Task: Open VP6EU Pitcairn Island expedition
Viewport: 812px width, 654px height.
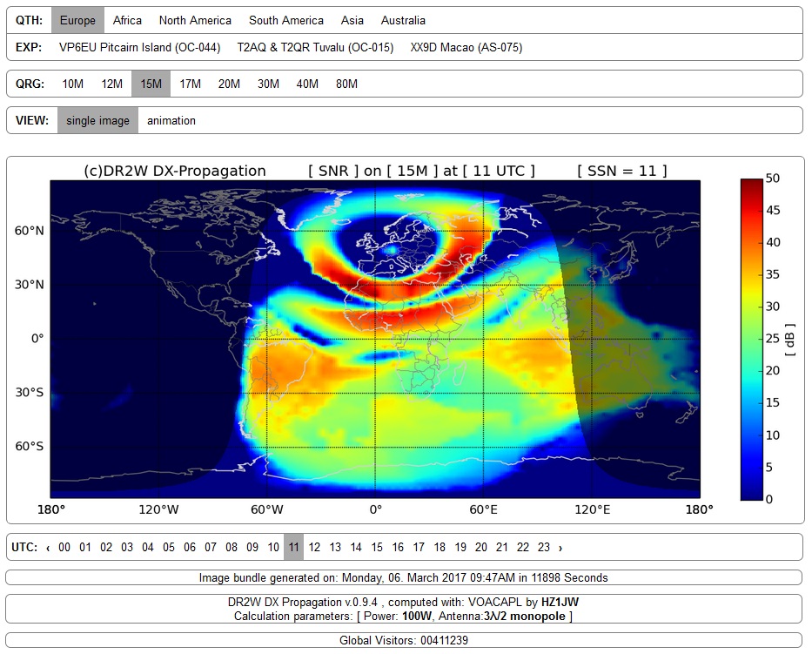Action: (140, 47)
